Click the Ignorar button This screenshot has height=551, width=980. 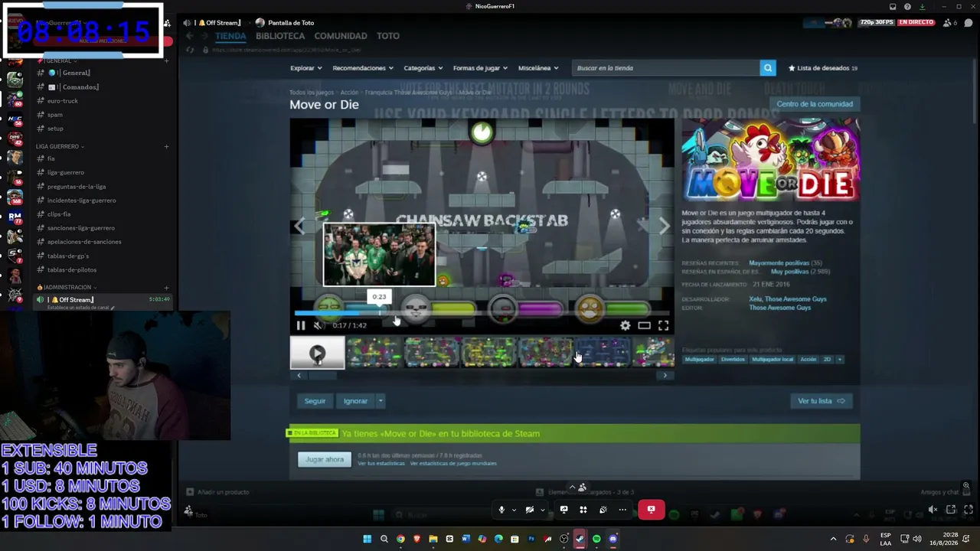coord(355,401)
